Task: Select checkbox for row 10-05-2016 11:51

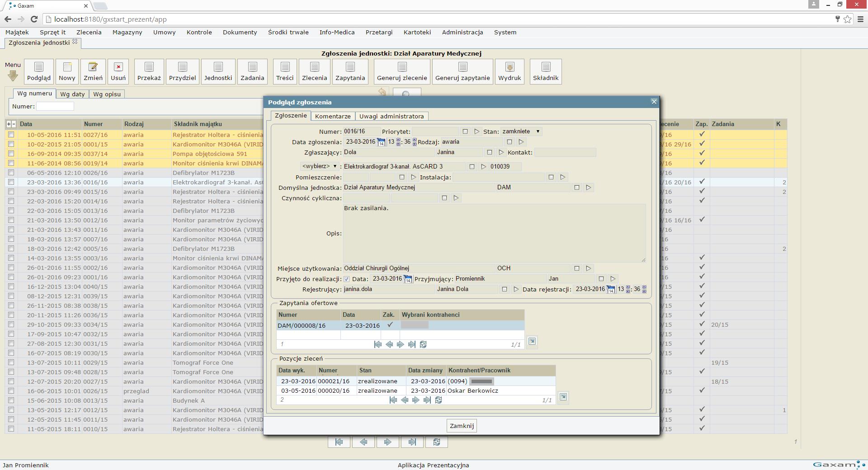Action: 11,135
